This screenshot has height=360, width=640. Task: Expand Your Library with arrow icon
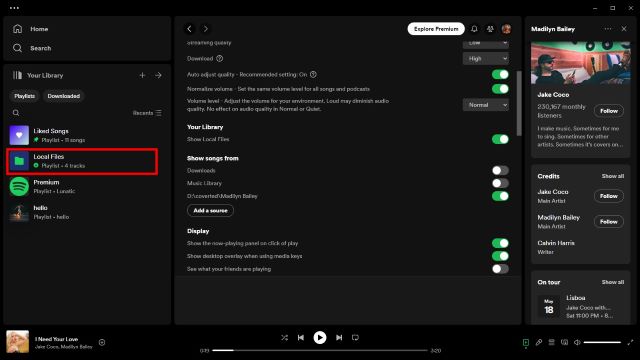click(x=158, y=75)
